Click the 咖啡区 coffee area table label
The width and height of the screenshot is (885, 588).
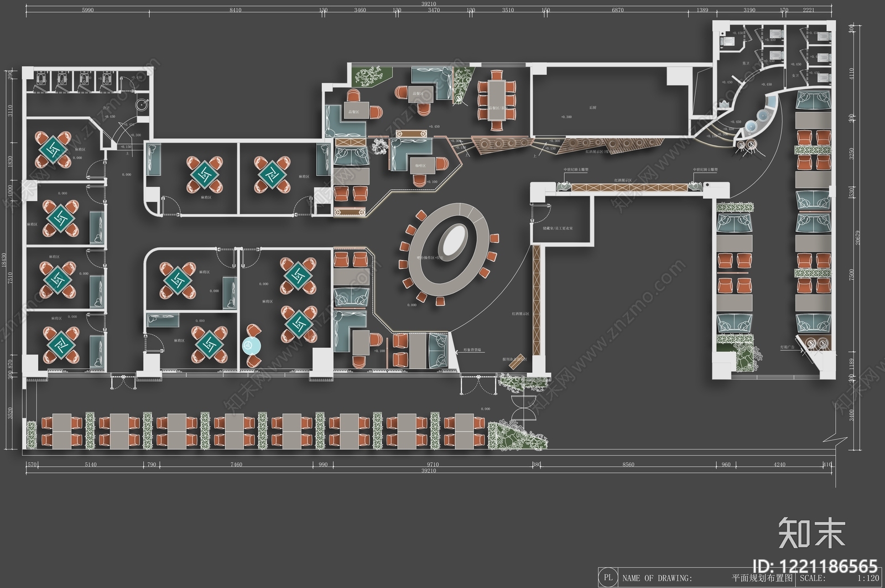[420, 166]
